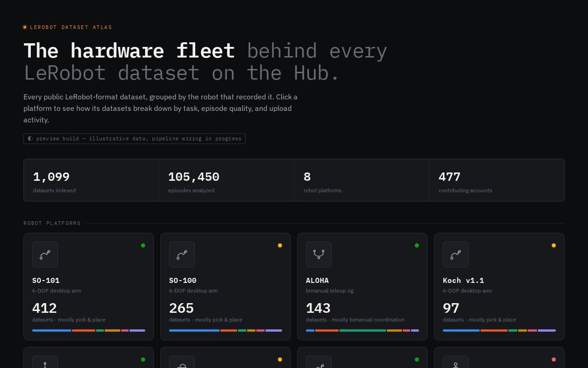This screenshot has height=368, width=588.
Task: Click the 265 datasets count on SO-100
Action: 181,308
